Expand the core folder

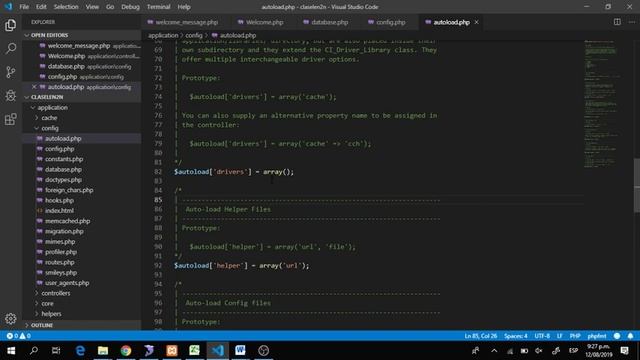click(x=47, y=304)
